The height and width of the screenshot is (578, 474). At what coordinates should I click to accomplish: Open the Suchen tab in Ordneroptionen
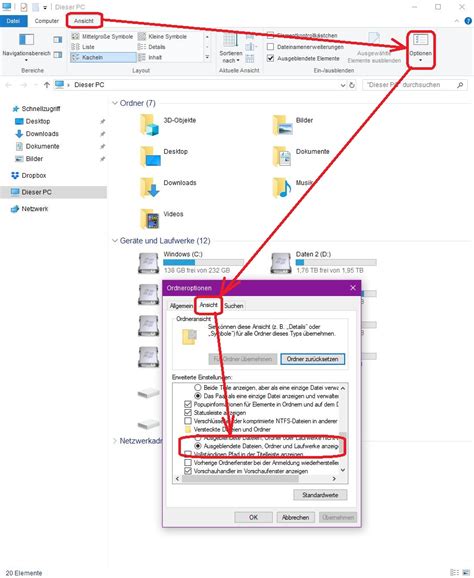click(234, 306)
